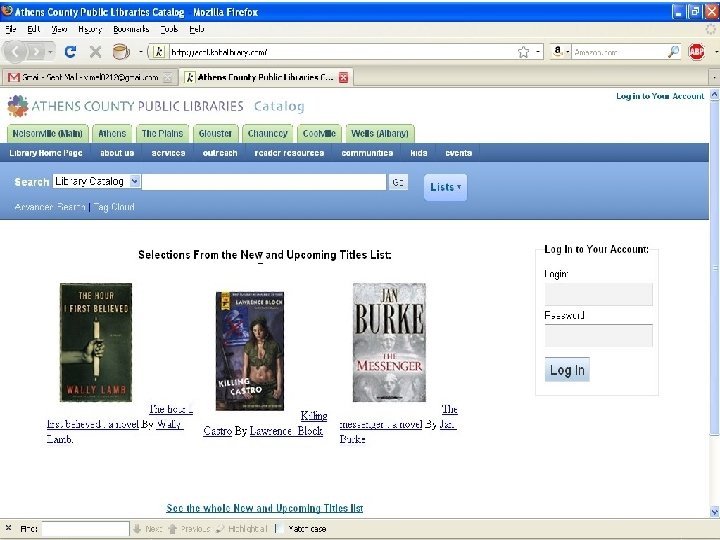Click the browser Back arrow button
The width and height of the screenshot is (720, 540).
(x=15, y=51)
